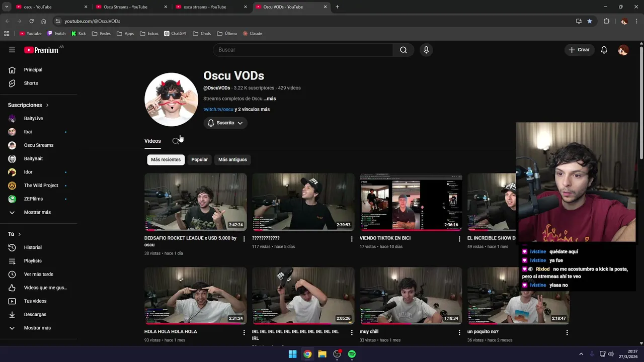Click the YouTube Premium logo
The height and width of the screenshot is (362, 644).
click(x=41, y=50)
